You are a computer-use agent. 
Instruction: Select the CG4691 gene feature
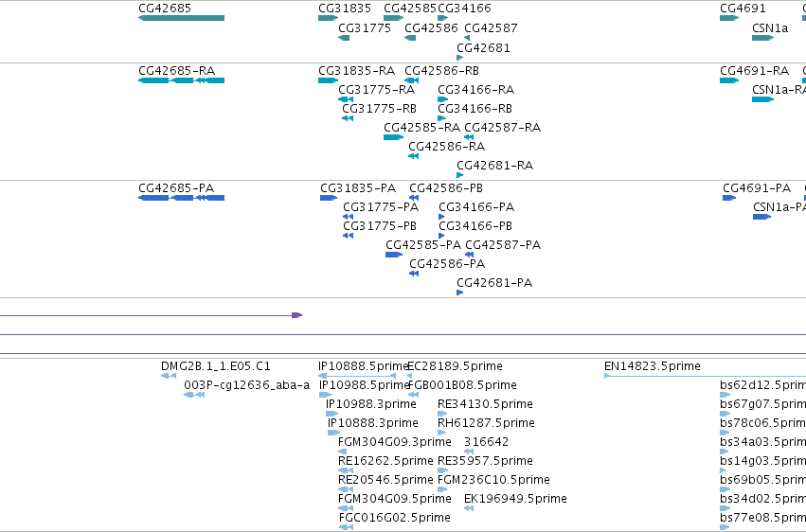pyautogui.click(x=729, y=18)
